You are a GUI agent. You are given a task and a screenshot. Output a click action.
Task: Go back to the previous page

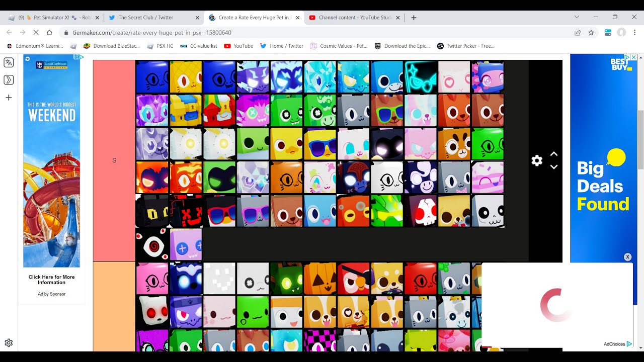point(9,32)
